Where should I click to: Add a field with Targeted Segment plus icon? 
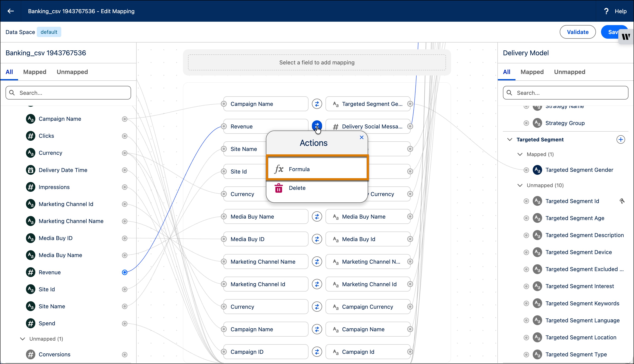pos(621,139)
